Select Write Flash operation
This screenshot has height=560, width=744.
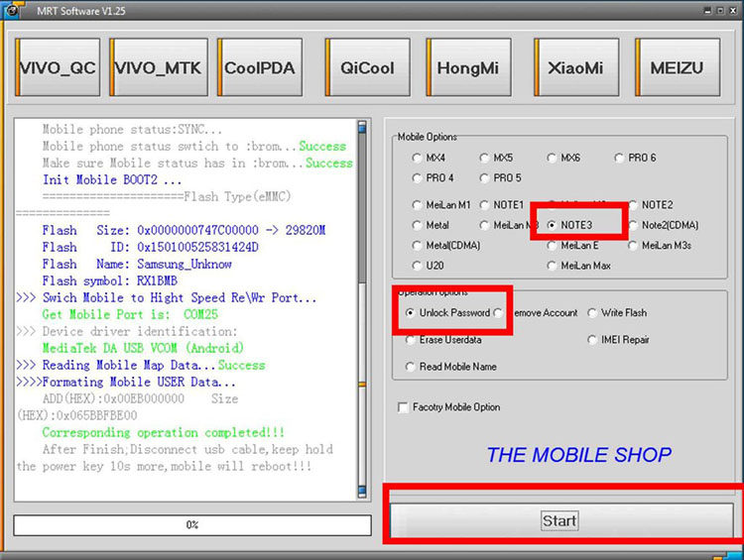617,312
